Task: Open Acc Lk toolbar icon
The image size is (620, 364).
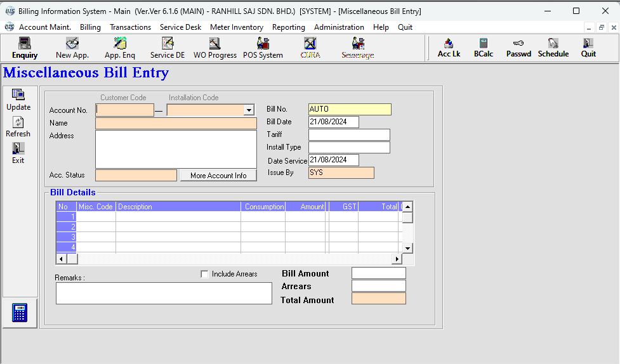Action: coord(449,48)
